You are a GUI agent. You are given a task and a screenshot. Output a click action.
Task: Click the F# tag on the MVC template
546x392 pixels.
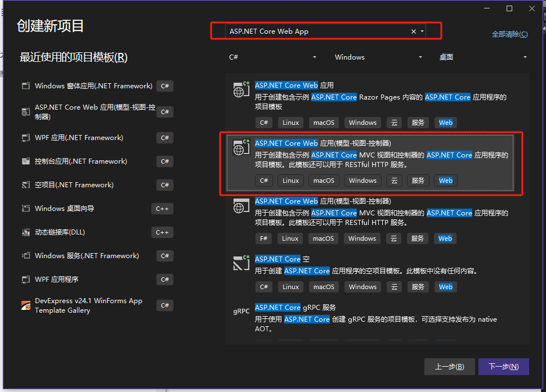(263, 238)
